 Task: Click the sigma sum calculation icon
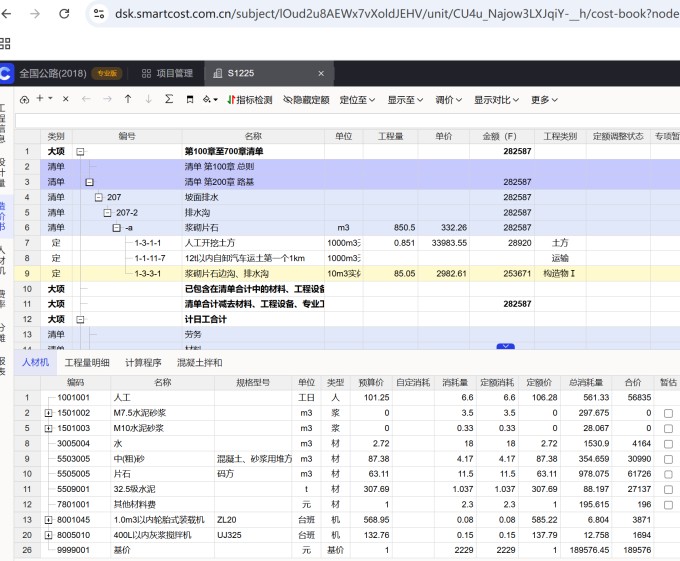[x=168, y=100]
